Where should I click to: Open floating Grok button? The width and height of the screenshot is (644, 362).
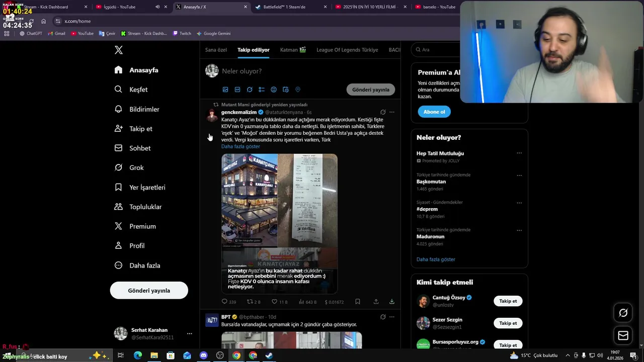(x=623, y=313)
